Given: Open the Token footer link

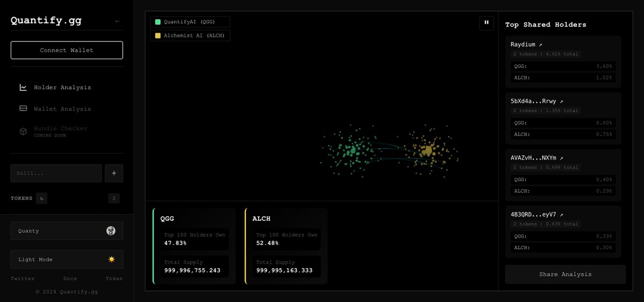Looking at the screenshot, I should [114, 278].
